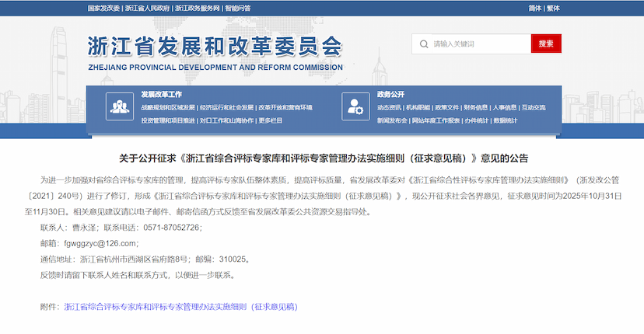Open 新闻发布会 under 政务公开

pyautogui.click(x=392, y=120)
